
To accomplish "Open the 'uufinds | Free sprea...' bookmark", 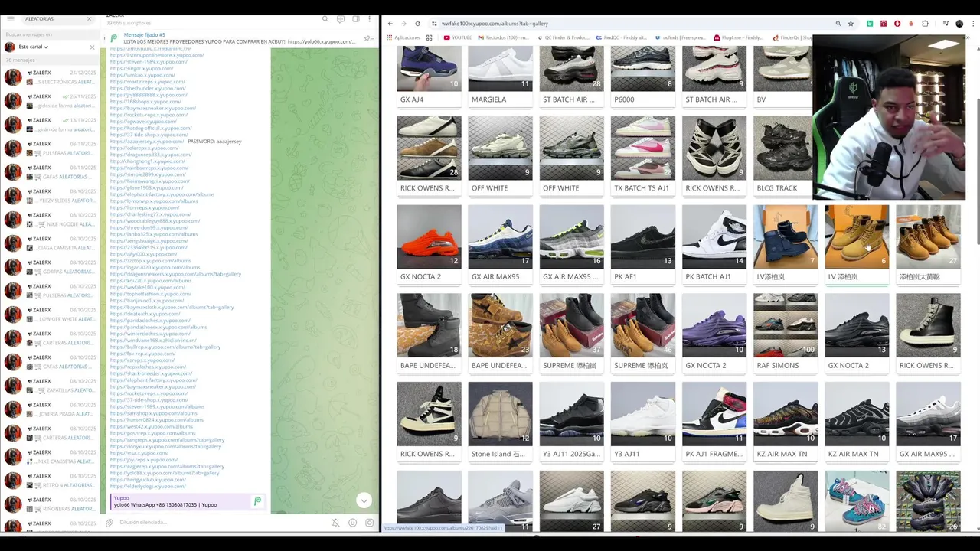I will pos(679,37).
